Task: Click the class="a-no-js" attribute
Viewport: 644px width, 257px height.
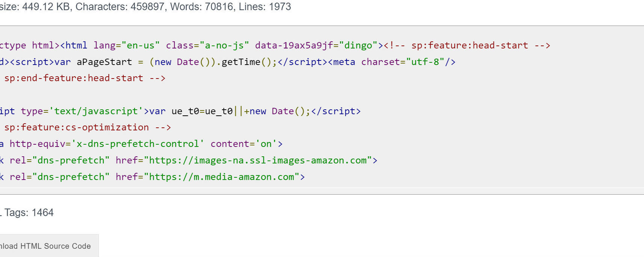Action: pyautogui.click(x=207, y=45)
